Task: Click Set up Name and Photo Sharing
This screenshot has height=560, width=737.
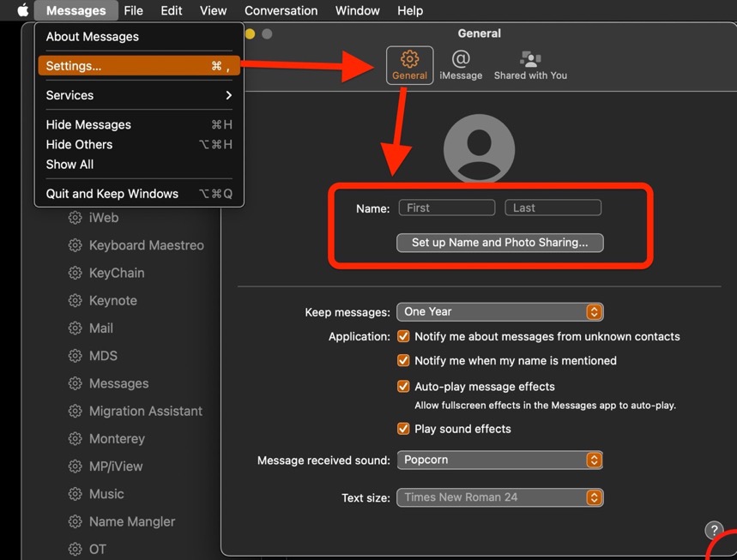Action: click(499, 243)
